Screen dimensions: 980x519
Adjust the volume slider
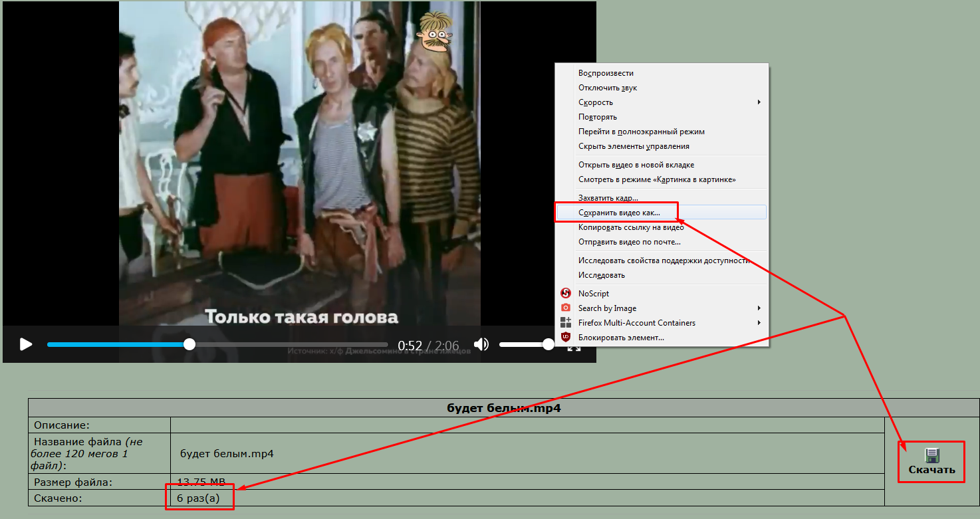[x=527, y=344]
